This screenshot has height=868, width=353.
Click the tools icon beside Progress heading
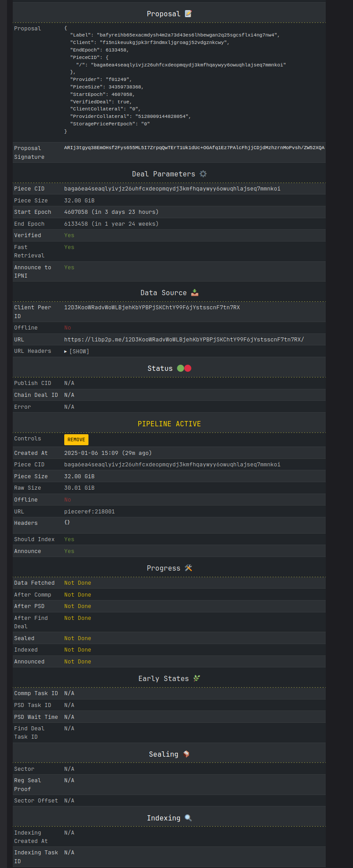pyautogui.click(x=188, y=568)
